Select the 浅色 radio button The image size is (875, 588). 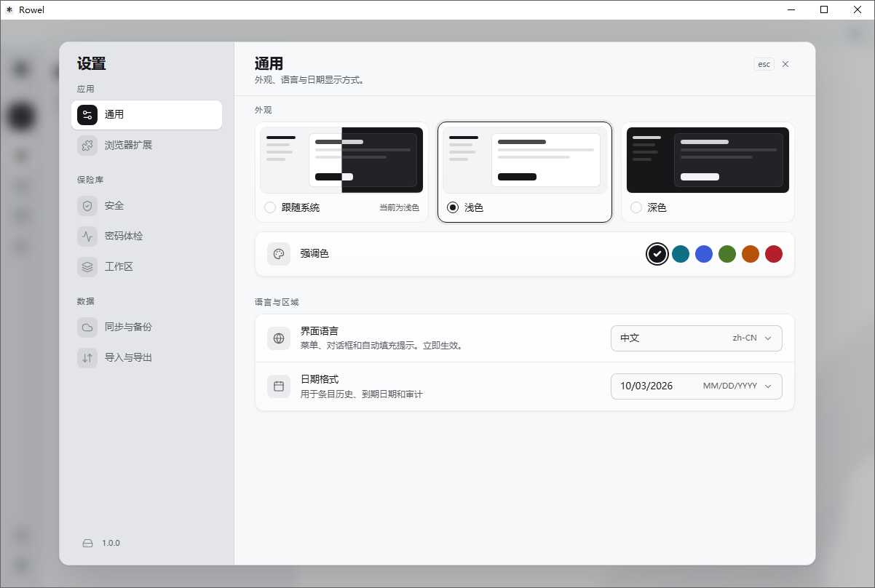[x=453, y=207]
